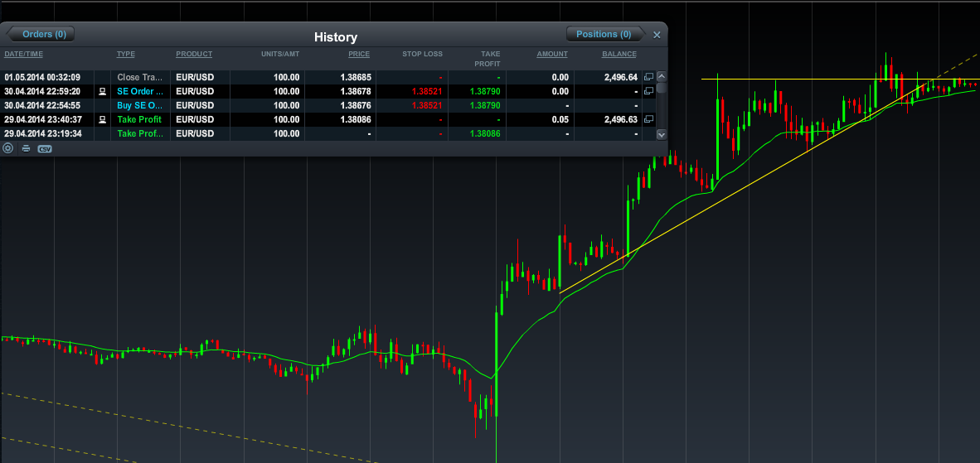Screen dimensions: 980x463
Task: Click the history scrollbar thumb
Action: click(662, 87)
